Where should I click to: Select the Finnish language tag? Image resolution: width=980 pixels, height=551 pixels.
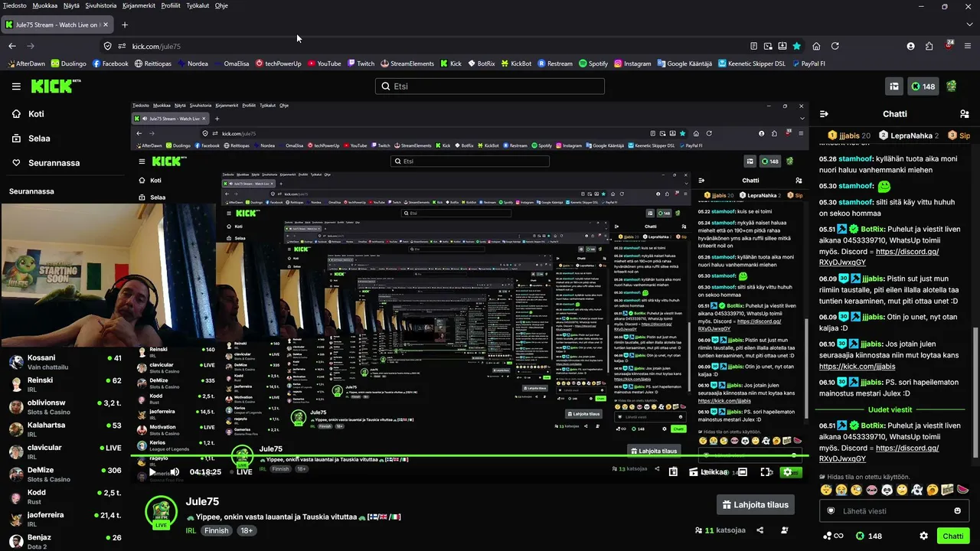216,530
